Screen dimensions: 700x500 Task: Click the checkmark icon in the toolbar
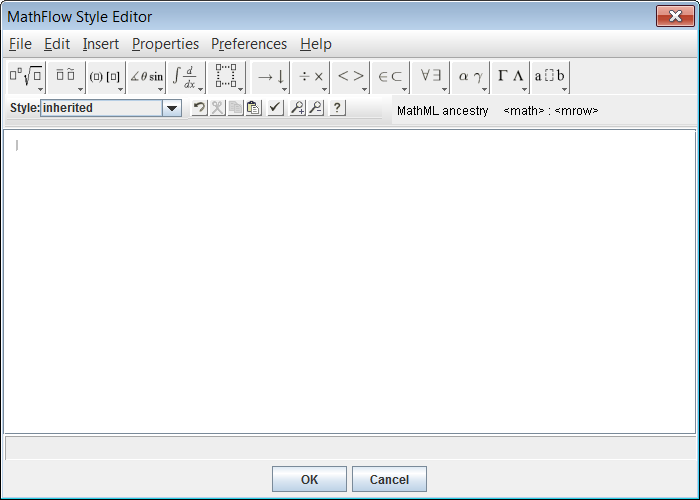click(275, 108)
